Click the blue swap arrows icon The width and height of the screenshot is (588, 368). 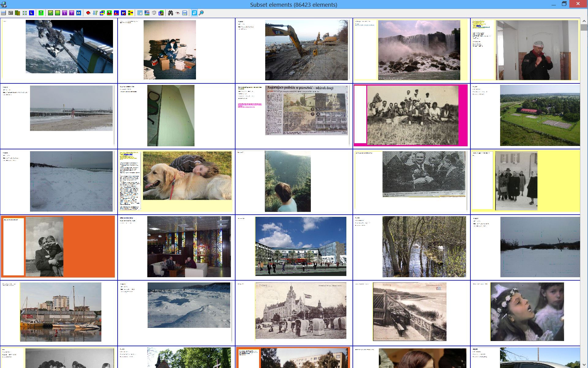tap(194, 13)
